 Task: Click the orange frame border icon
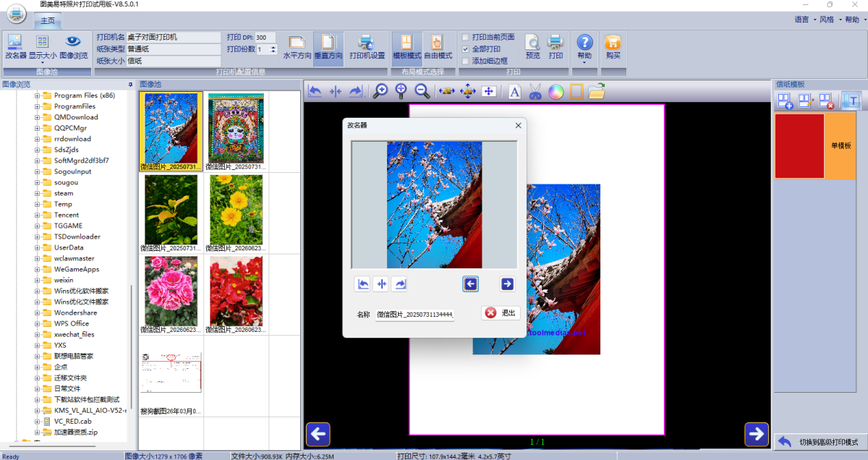point(576,91)
